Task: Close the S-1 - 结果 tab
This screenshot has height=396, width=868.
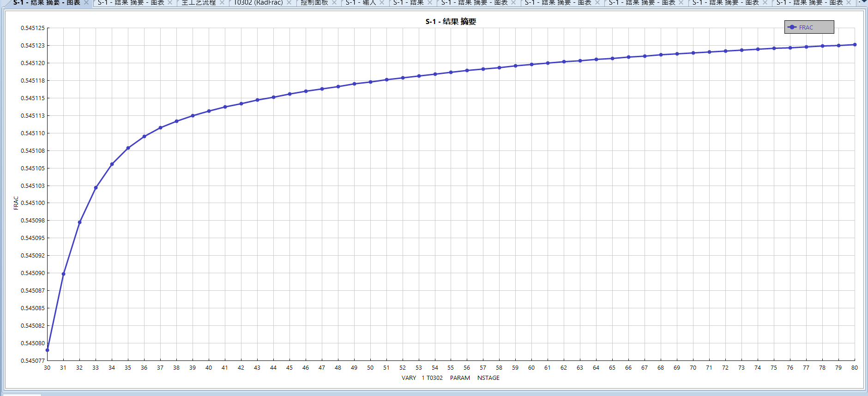Action: click(430, 2)
